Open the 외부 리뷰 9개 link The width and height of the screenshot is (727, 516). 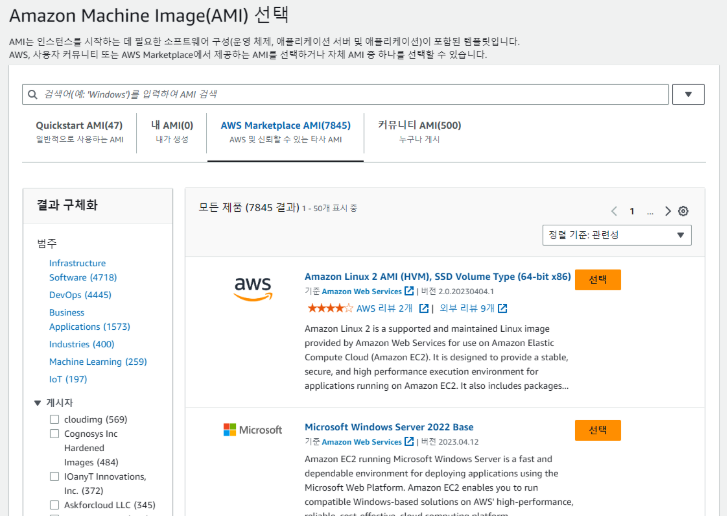click(x=467, y=309)
